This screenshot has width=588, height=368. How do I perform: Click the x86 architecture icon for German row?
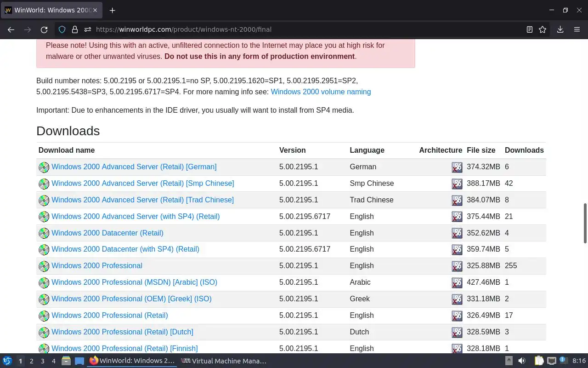point(457,167)
